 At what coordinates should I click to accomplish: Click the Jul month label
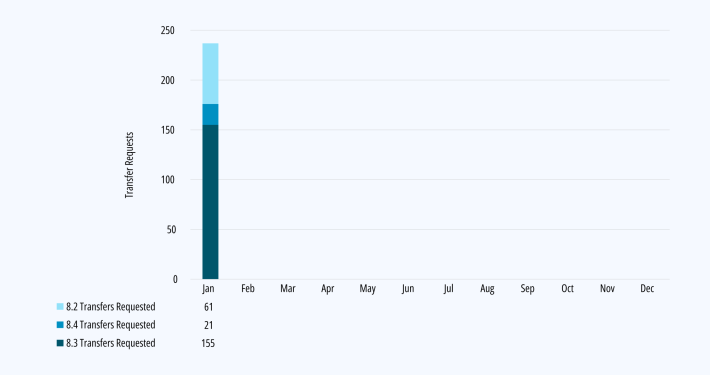click(448, 288)
